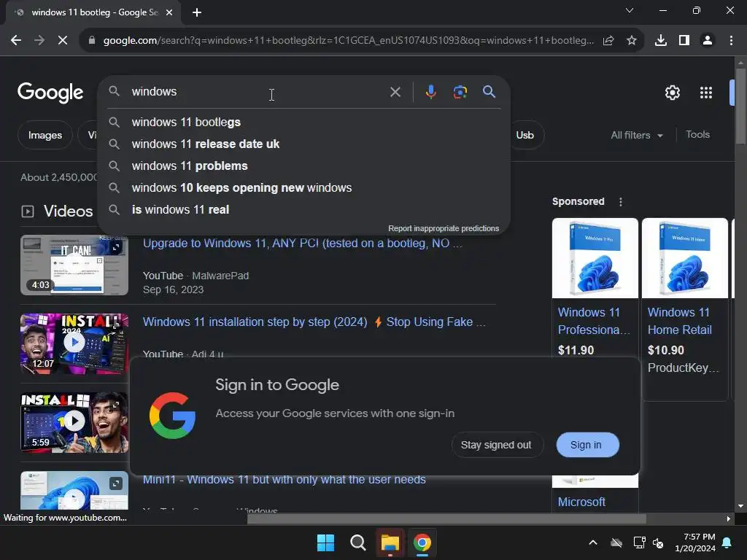Click the vertical page scrollbar
The height and width of the screenshot is (560, 747).
pyautogui.click(x=740, y=106)
